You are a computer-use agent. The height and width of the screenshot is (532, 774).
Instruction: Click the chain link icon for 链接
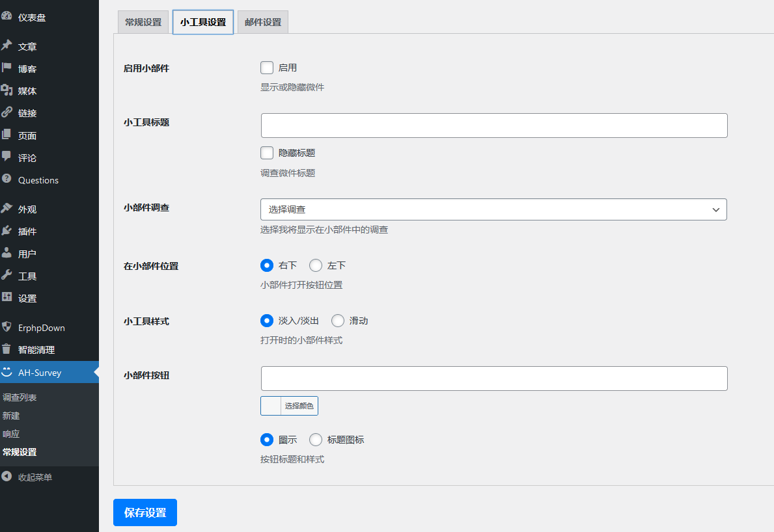(7, 113)
